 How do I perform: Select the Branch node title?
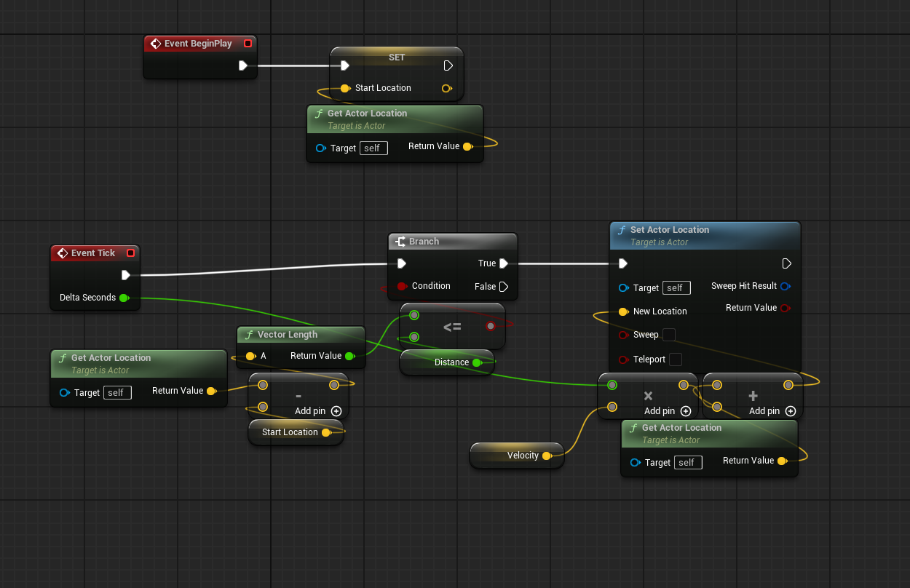point(424,242)
